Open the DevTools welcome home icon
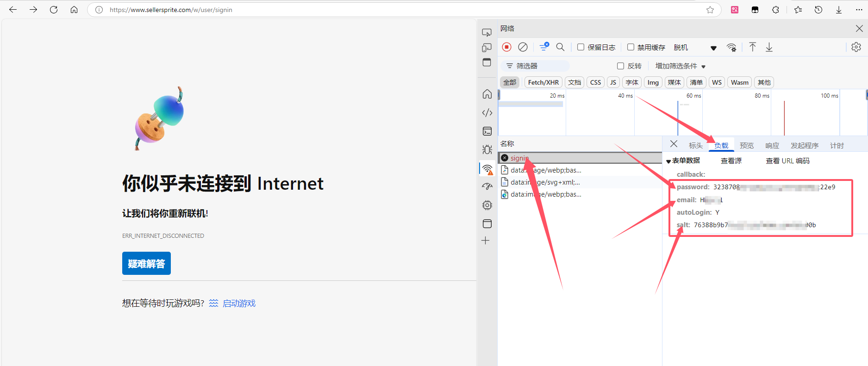Image resolution: width=868 pixels, height=366 pixels. [487, 94]
